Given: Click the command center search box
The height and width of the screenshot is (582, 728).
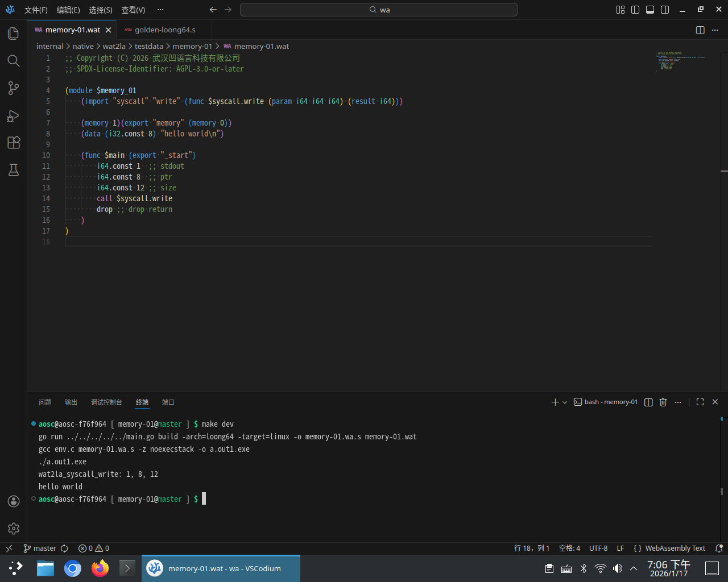Looking at the screenshot, I should pos(379,10).
